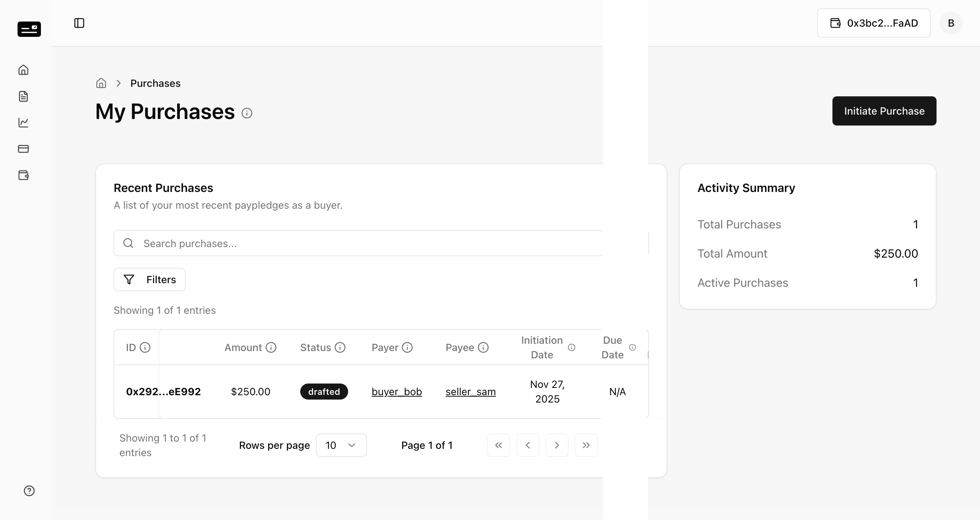
Task: Click info icon next to Initiation Date
Action: coord(571,347)
